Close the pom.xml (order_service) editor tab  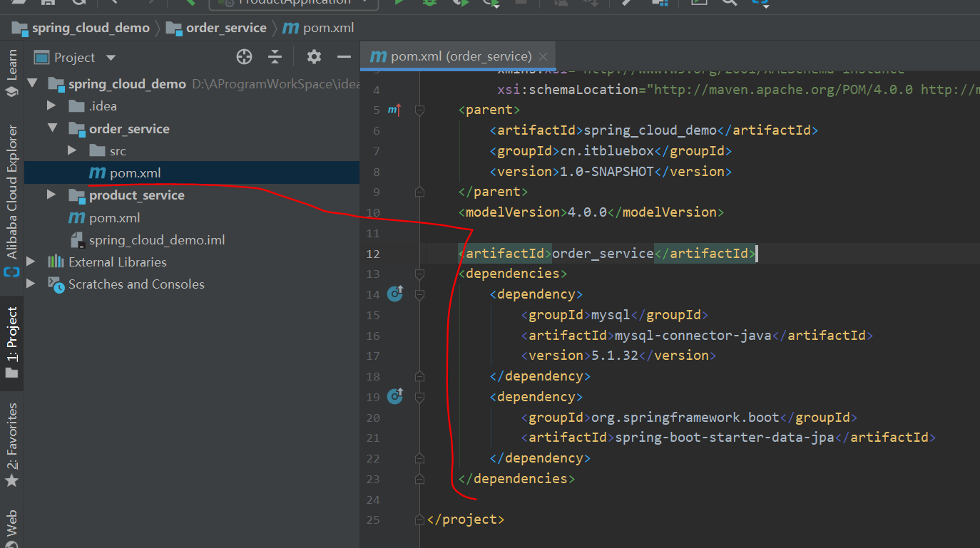click(543, 57)
